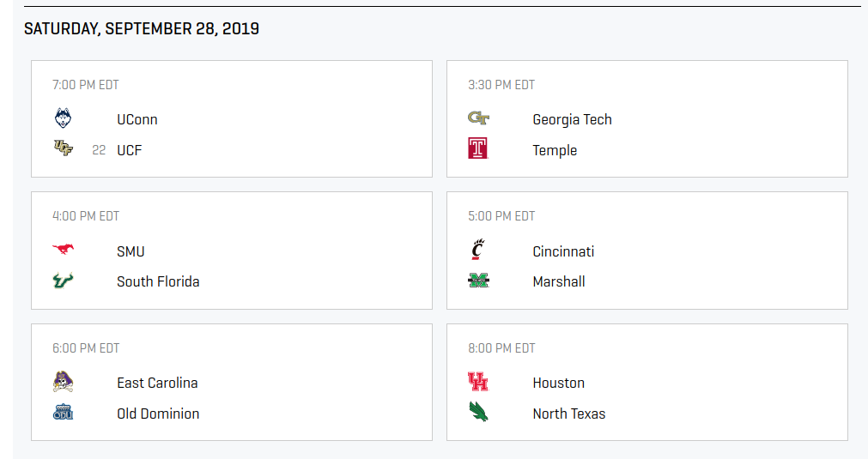Open the UConn team link
Image resolution: width=868 pixels, height=459 pixels.
[x=137, y=119]
